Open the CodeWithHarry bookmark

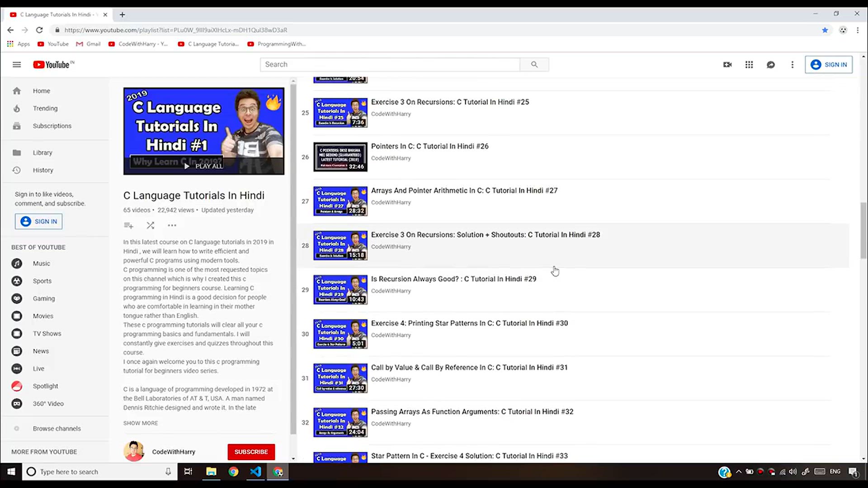[138, 44]
